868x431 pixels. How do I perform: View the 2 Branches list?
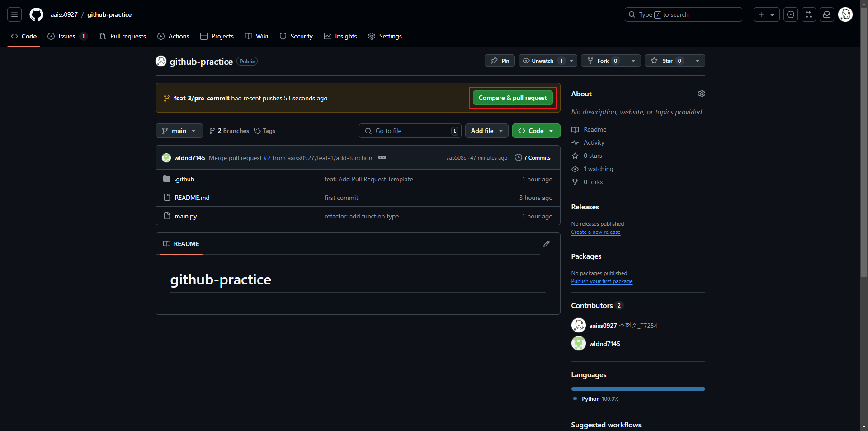tap(229, 131)
